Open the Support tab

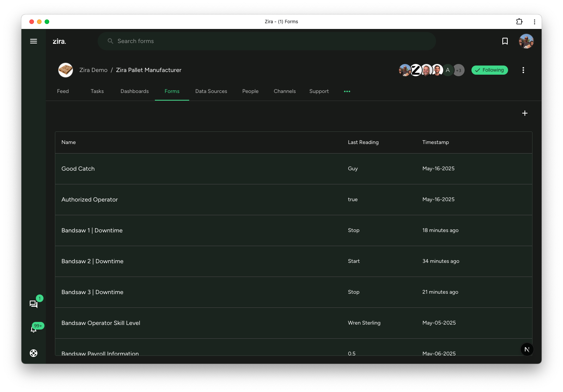[319, 91]
